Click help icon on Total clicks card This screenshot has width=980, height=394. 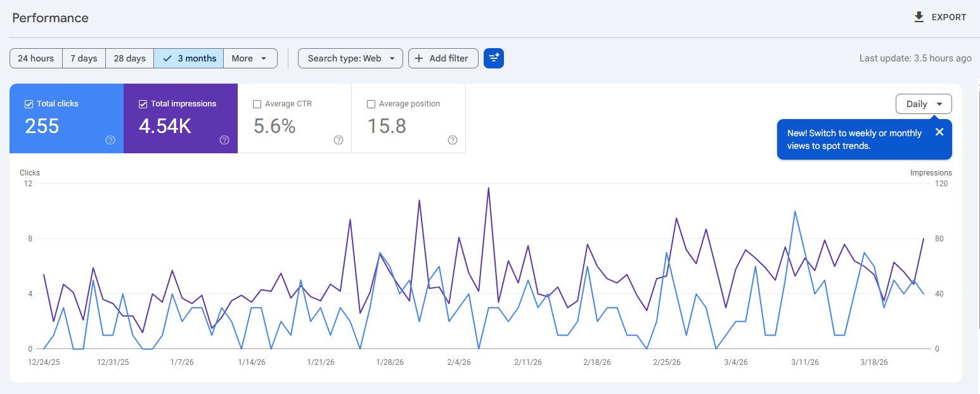(x=110, y=140)
